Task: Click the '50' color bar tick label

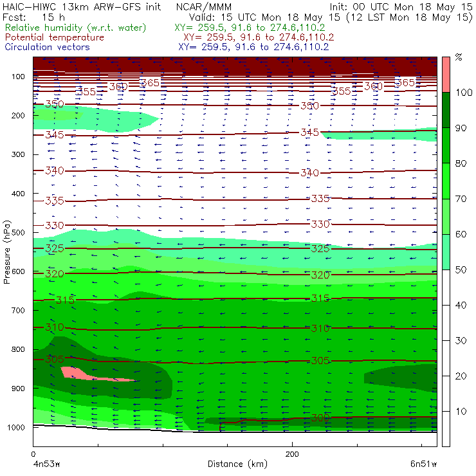Action: 461,270
